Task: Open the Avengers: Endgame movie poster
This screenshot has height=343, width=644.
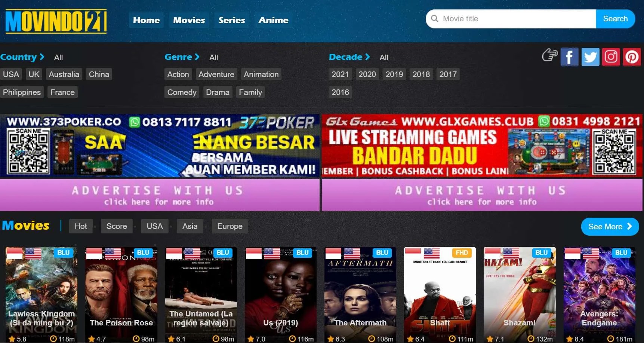Action: click(600, 295)
